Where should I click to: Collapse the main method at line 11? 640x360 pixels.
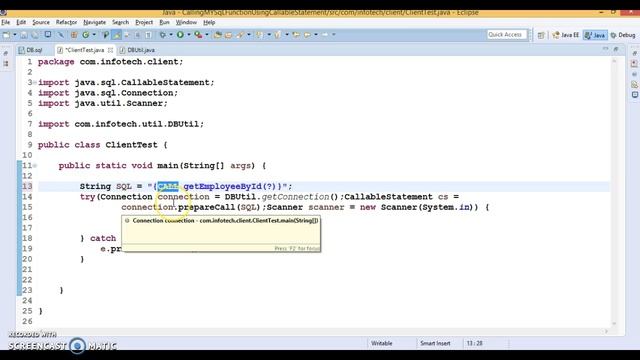[x=35, y=166]
